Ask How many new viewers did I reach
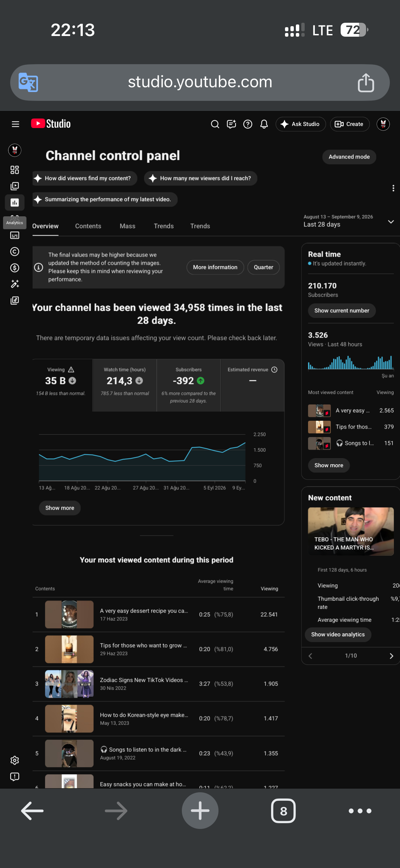The image size is (400, 868). click(x=201, y=178)
